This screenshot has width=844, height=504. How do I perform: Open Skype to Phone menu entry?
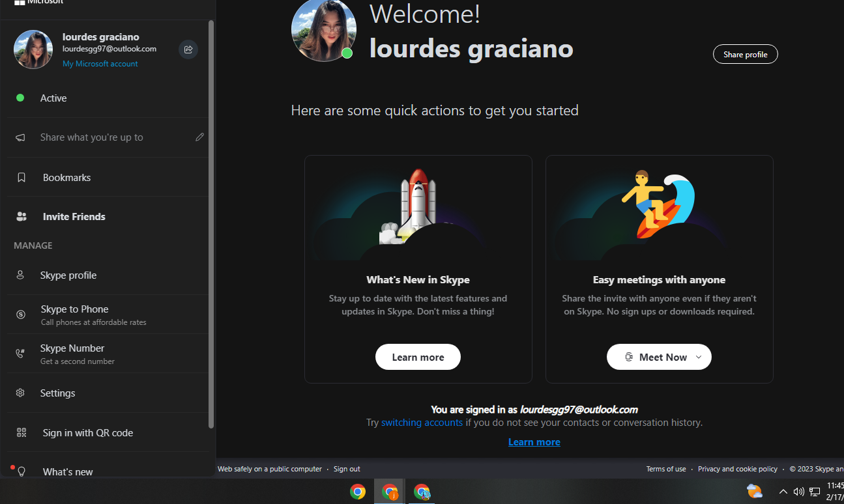point(108,315)
